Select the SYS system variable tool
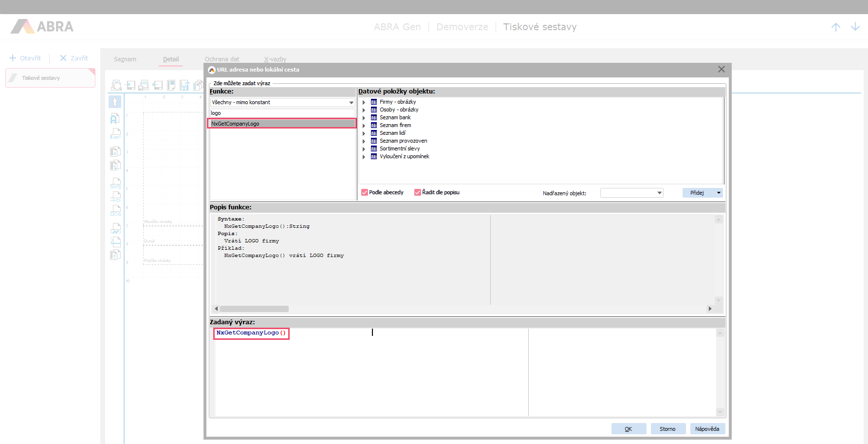This screenshot has width=868, height=444. click(115, 183)
